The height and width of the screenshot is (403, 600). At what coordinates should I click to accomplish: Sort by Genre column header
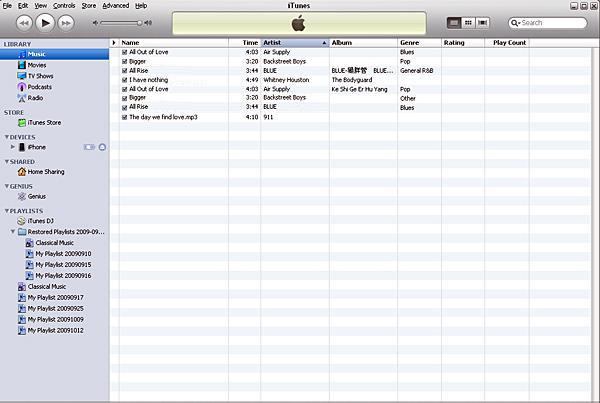(419, 42)
